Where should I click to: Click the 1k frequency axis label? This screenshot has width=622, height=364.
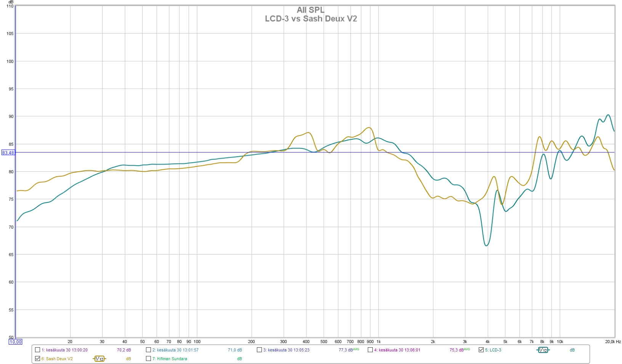point(378,342)
